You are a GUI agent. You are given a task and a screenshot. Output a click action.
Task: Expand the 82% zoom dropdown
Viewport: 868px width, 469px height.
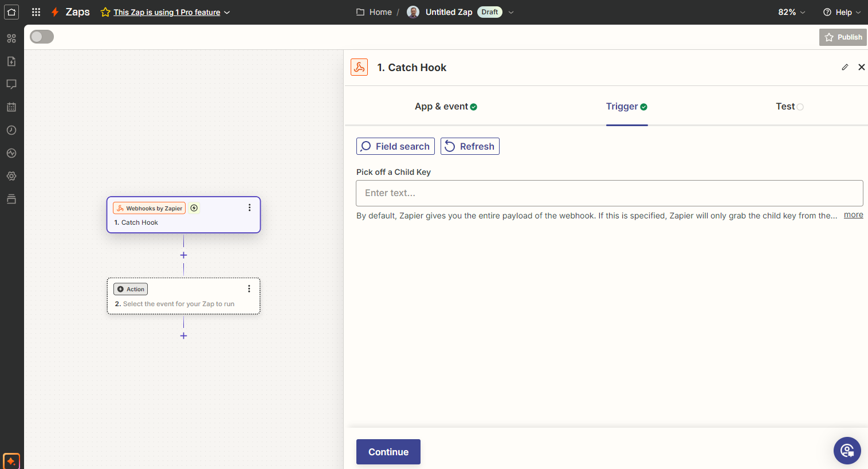(x=791, y=12)
